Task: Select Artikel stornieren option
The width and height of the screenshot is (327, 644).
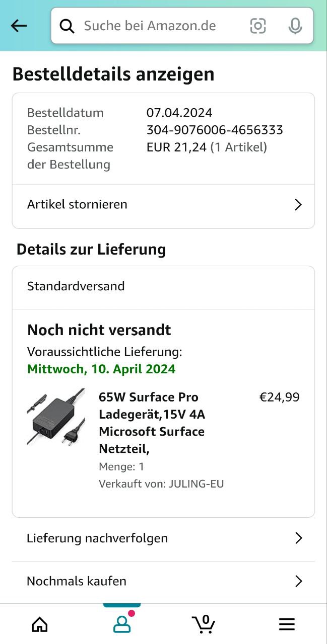Action: pyautogui.click(x=77, y=205)
